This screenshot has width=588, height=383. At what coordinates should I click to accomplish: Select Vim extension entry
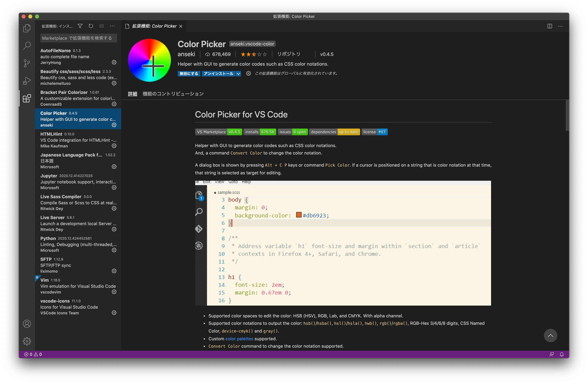[78, 286]
